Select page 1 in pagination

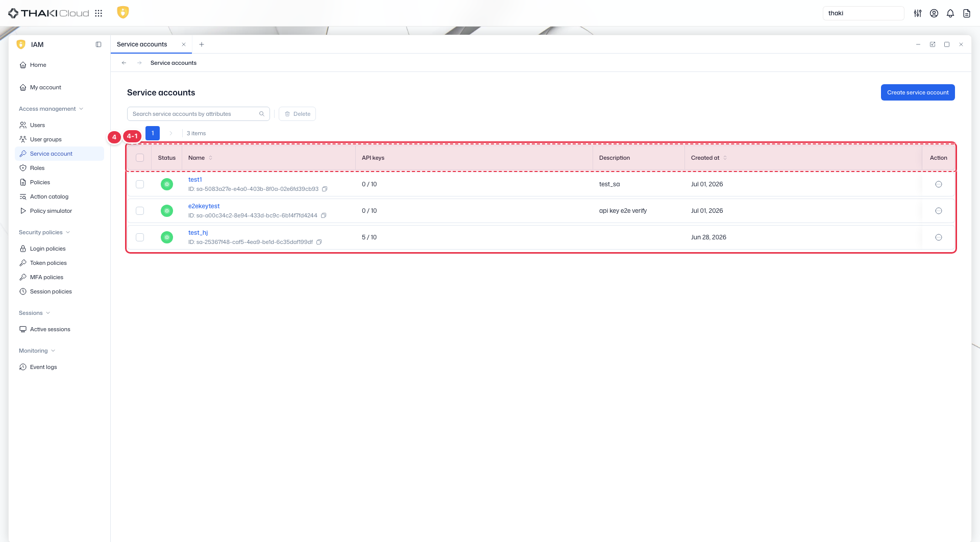click(153, 133)
